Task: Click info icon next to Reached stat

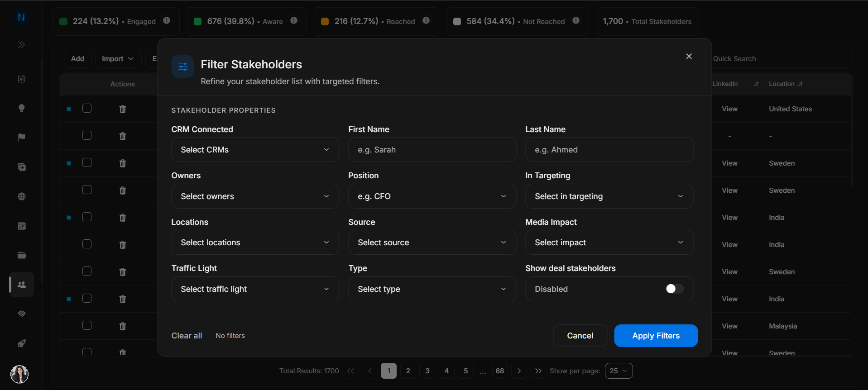Action: (426, 20)
